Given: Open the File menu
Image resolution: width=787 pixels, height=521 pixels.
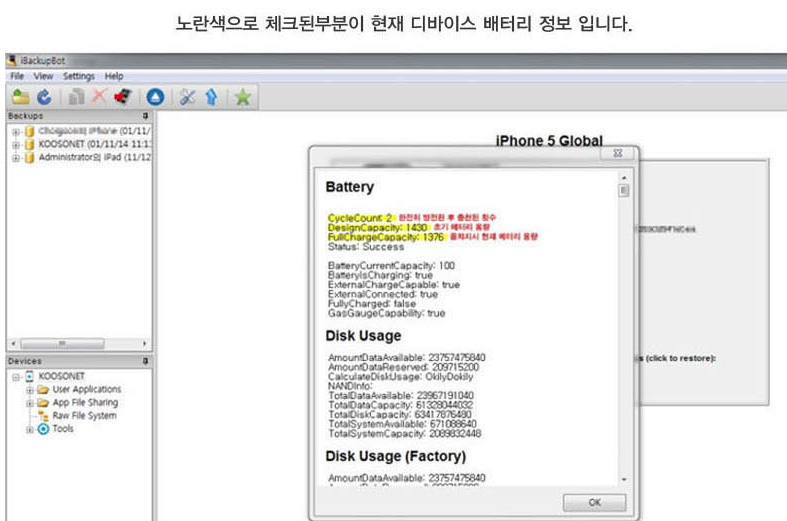Looking at the screenshot, I should click(x=17, y=76).
